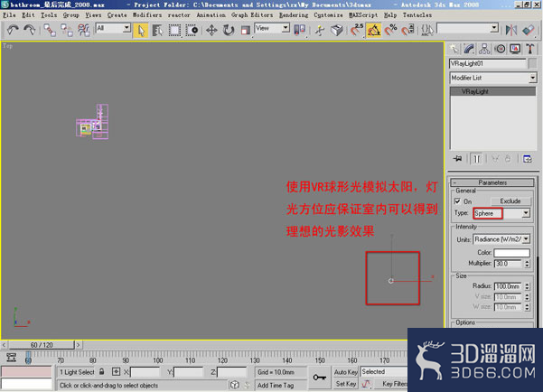The width and height of the screenshot is (543, 392).
Task: Click Select and Manipulate icon
Action: pyautogui.click(x=320, y=30)
